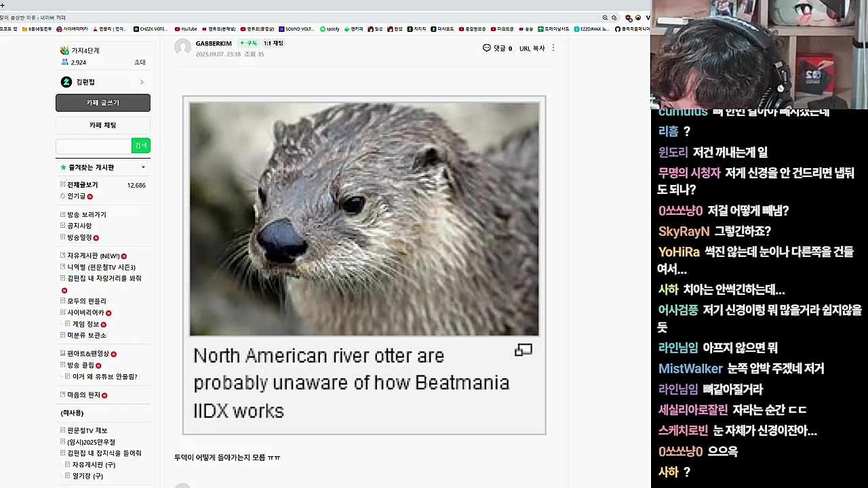
Task: Click the 가지4단계 cafe grade icon
Action: click(64, 51)
